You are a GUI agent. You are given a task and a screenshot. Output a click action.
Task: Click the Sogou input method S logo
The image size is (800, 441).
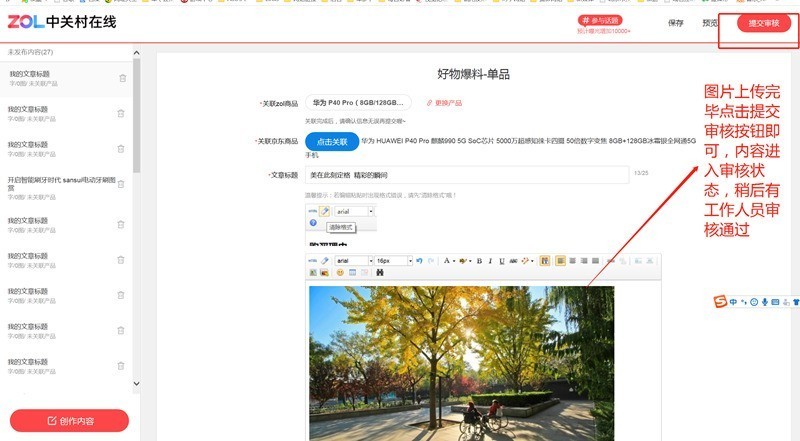click(720, 302)
